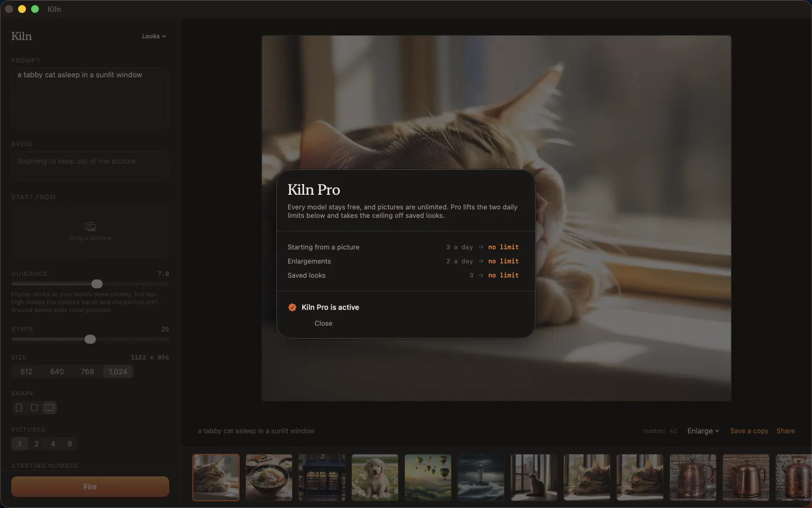Focus the Avoid text field
The width and height of the screenshot is (812, 508).
click(x=90, y=167)
